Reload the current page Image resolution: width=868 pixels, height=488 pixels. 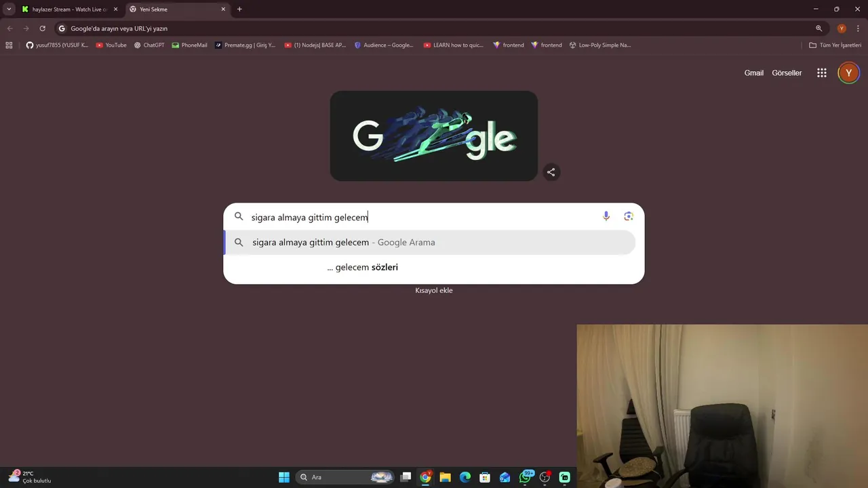coord(42,28)
